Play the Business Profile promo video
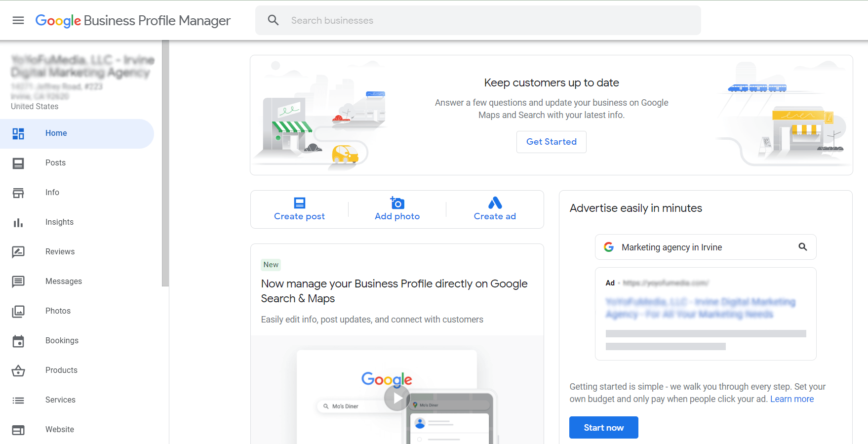Viewport: 868px width, 444px height. pyautogui.click(x=397, y=398)
